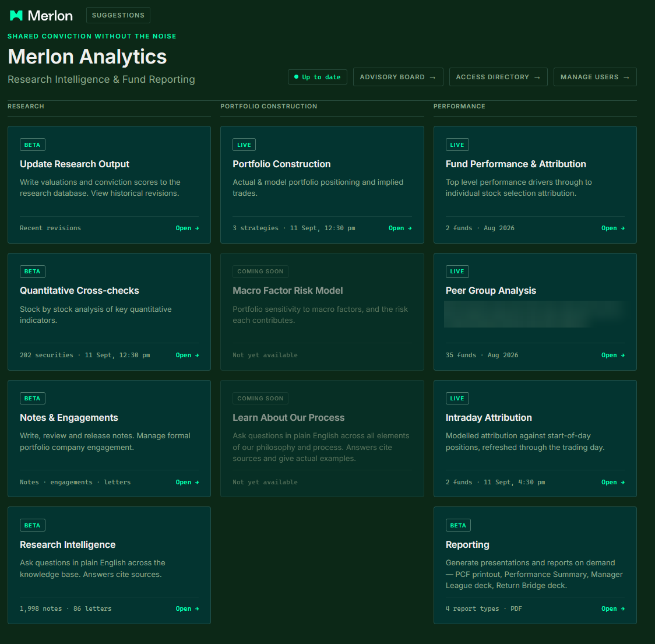Open the Advisory Board page
655x644 pixels.
(397, 77)
